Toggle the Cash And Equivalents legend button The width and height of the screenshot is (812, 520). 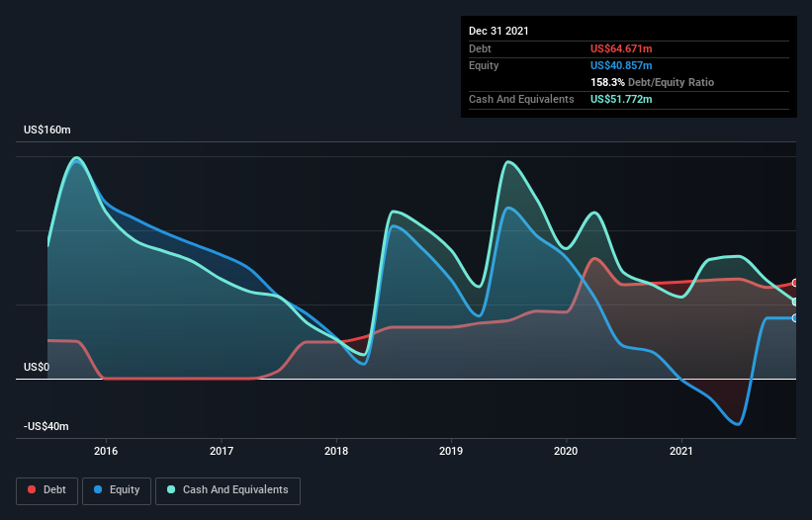pyautogui.click(x=227, y=490)
